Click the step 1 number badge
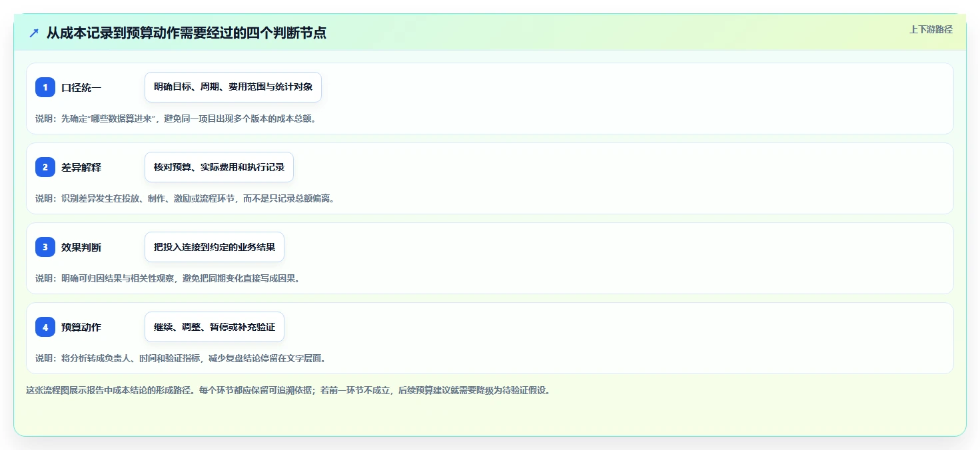 click(x=45, y=87)
